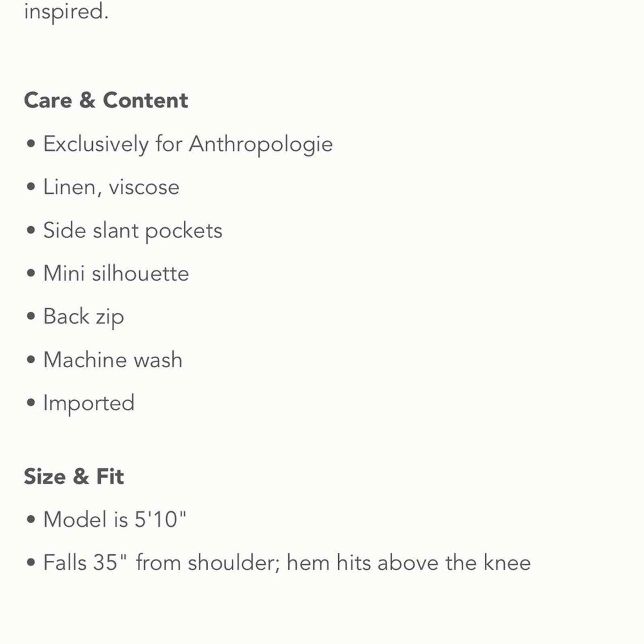Click the "Care & Content" heading
644x644 pixels.
point(106,100)
